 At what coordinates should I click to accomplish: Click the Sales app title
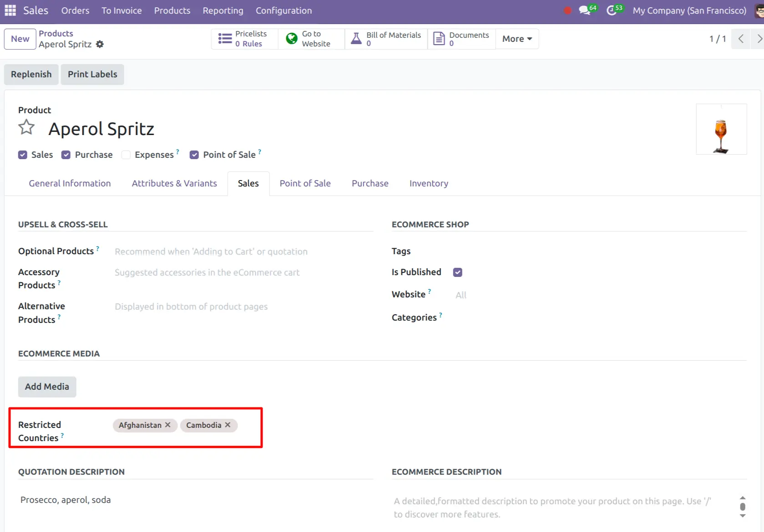pyautogui.click(x=35, y=10)
